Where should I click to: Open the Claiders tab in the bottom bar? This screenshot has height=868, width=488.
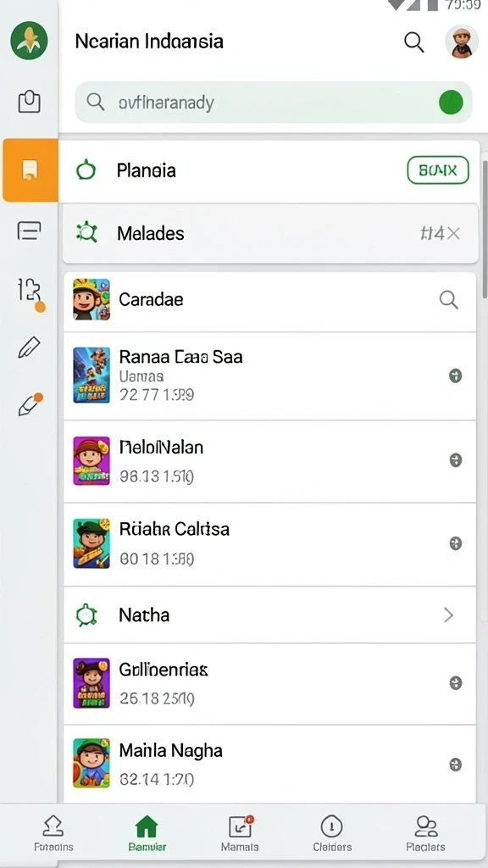coord(332,833)
